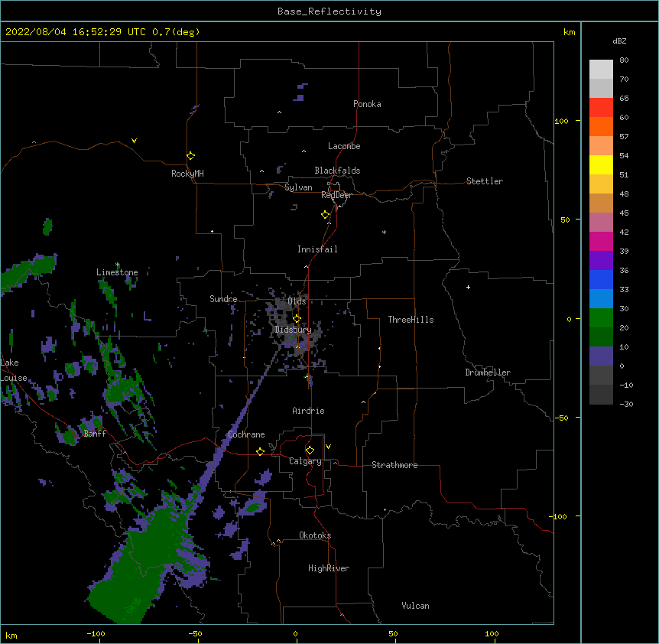Click the Ponoka town label
The height and width of the screenshot is (644, 659).
[x=367, y=104]
